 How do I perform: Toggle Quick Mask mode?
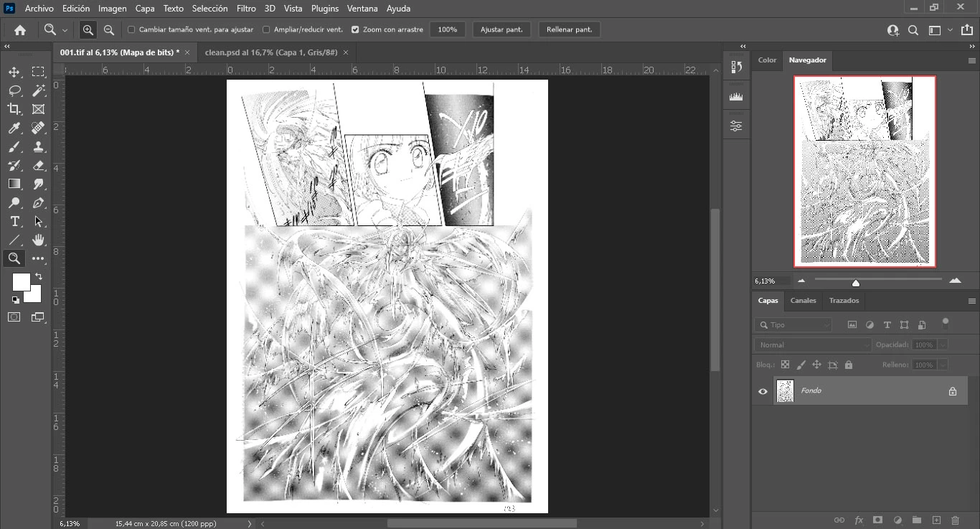(14, 317)
